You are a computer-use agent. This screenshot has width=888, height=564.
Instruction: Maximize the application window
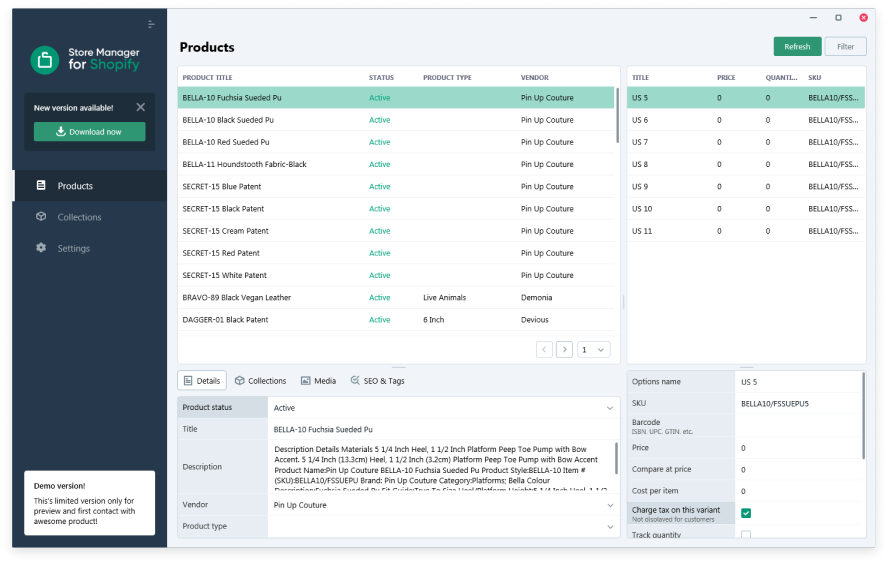click(x=838, y=18)
